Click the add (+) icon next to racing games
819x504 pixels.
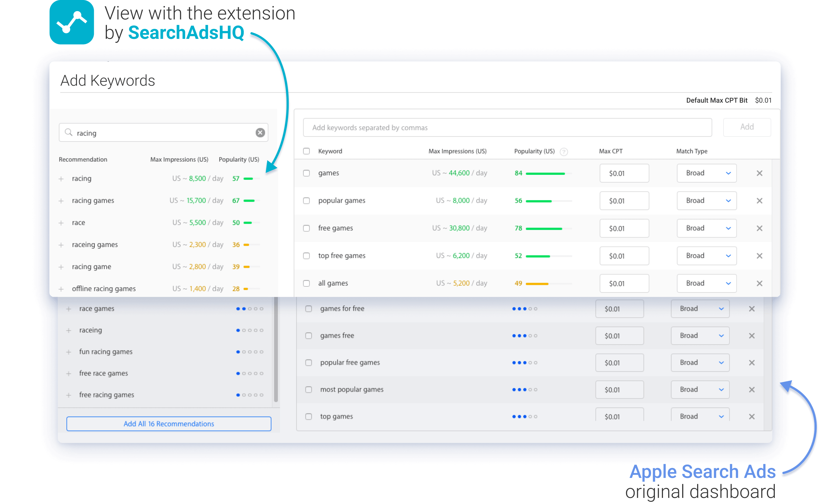coord(63,201)
